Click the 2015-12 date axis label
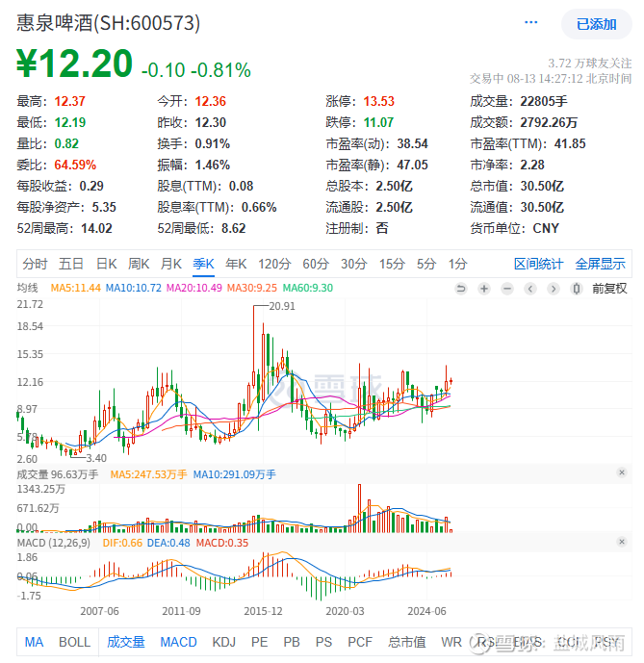The height and width of the screenshot is (663, 644). 263,611
